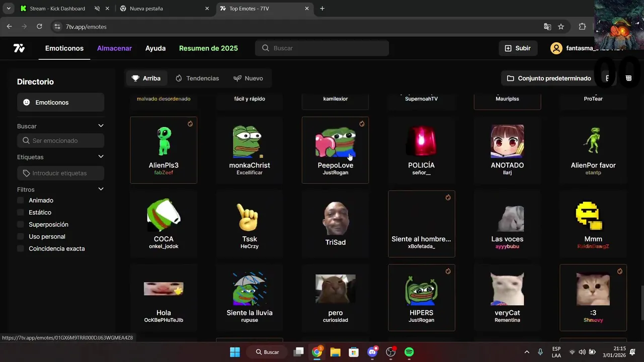Reload the page
The image size is (644, 362).
39,27
